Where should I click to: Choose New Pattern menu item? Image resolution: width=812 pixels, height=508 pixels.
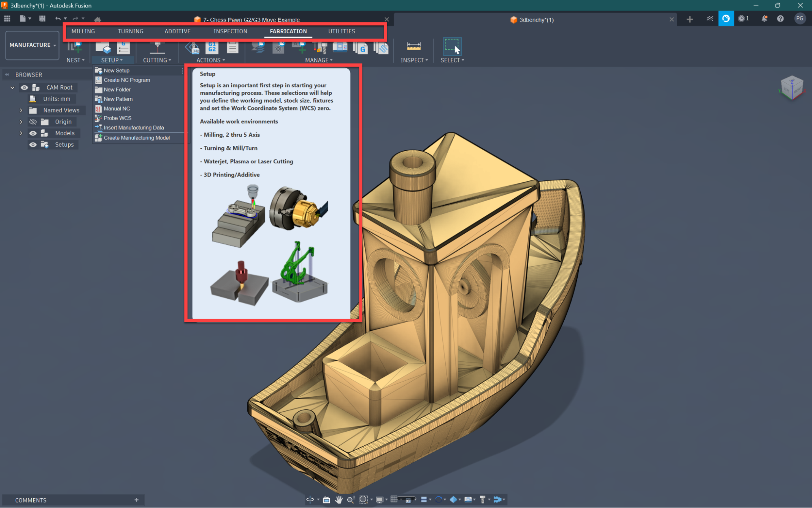pyautogui.click(x=139, y=99)
